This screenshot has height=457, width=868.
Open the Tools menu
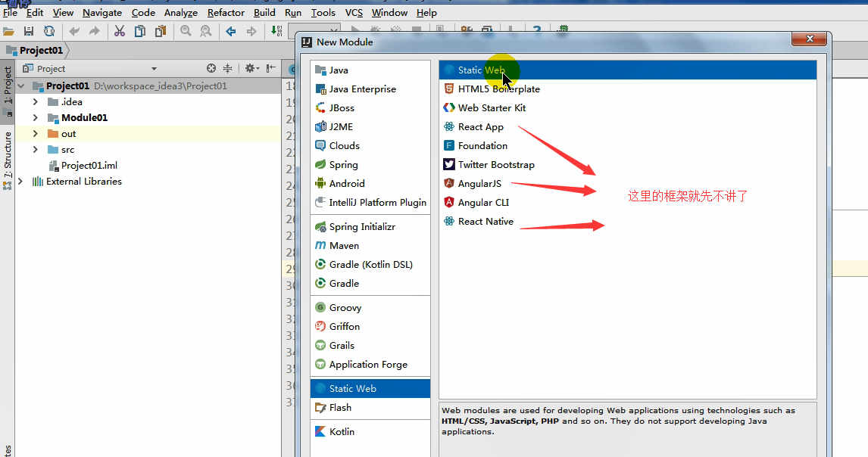coord(323,12)
